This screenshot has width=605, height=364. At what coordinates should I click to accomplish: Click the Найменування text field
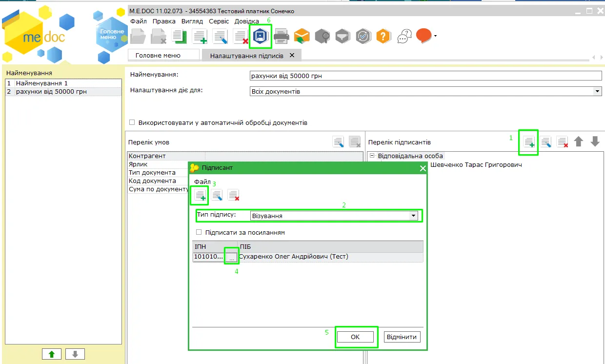tap(425, 76)
